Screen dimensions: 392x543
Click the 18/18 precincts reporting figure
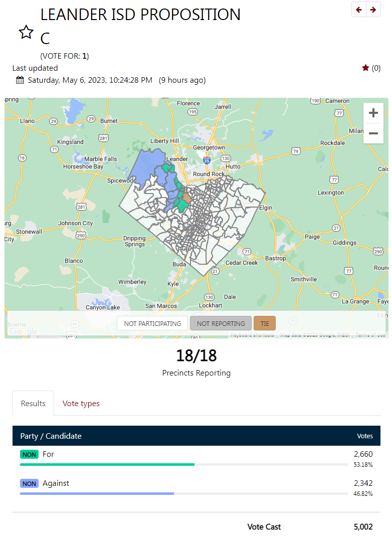coord(197,355)
